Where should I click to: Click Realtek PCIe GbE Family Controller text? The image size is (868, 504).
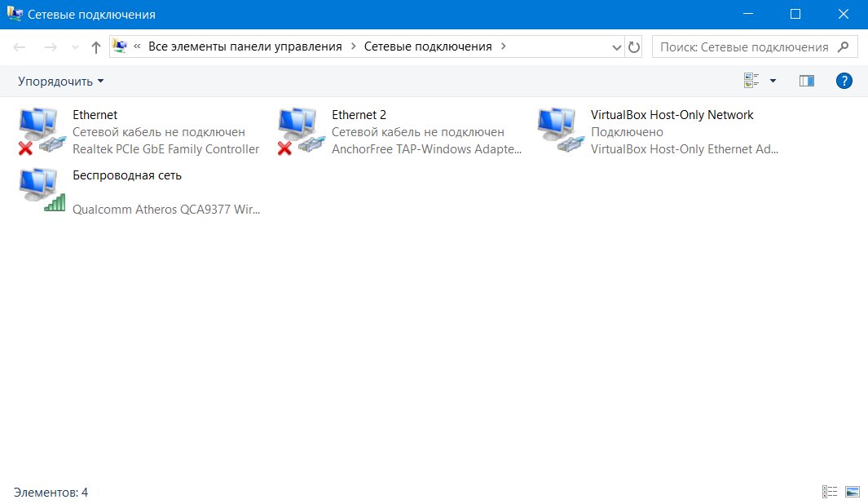(x=166, y=149)
